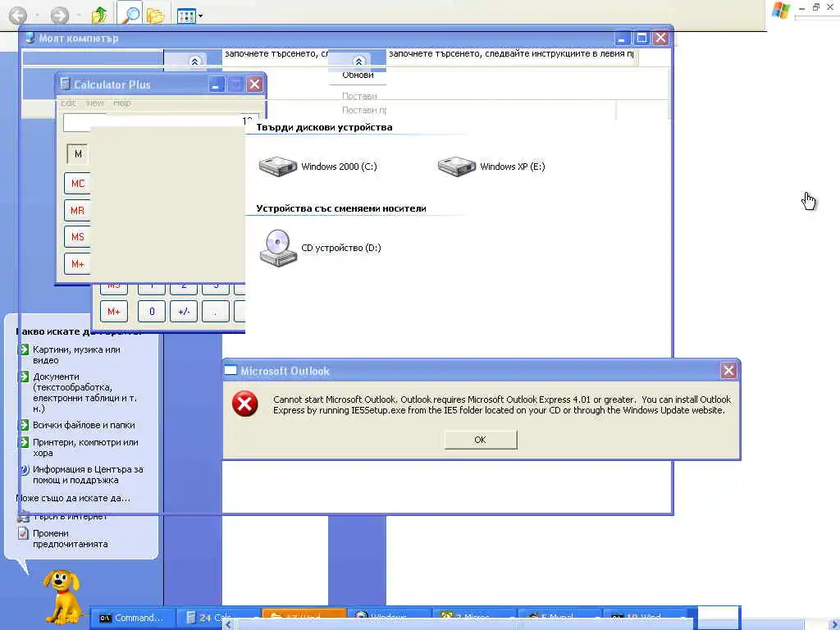The width and height of the screenshot is (840, 630).
Task: Click the red error icon in Outlook dialog
Action: 244,404
